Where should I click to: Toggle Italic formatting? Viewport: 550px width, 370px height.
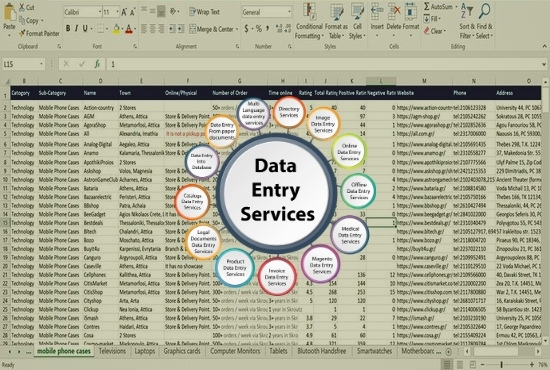pos(76,28)
